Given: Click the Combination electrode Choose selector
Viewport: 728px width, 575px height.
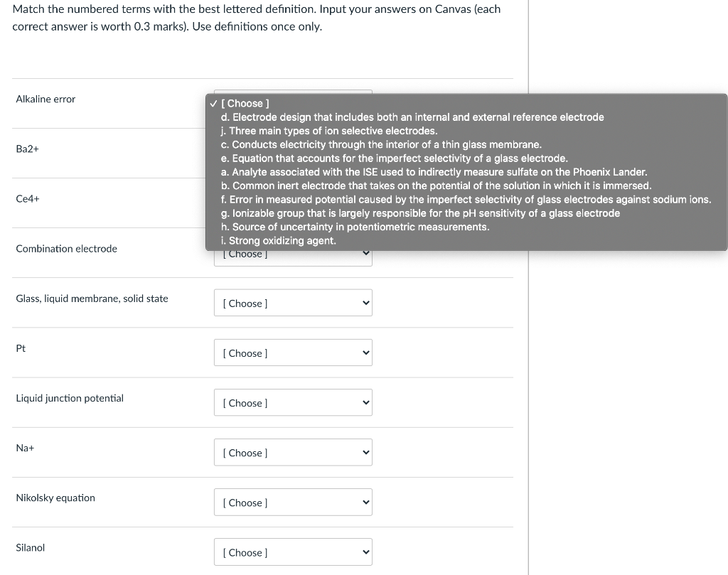Looking at the screenshot, I should (x=293, y=253).
